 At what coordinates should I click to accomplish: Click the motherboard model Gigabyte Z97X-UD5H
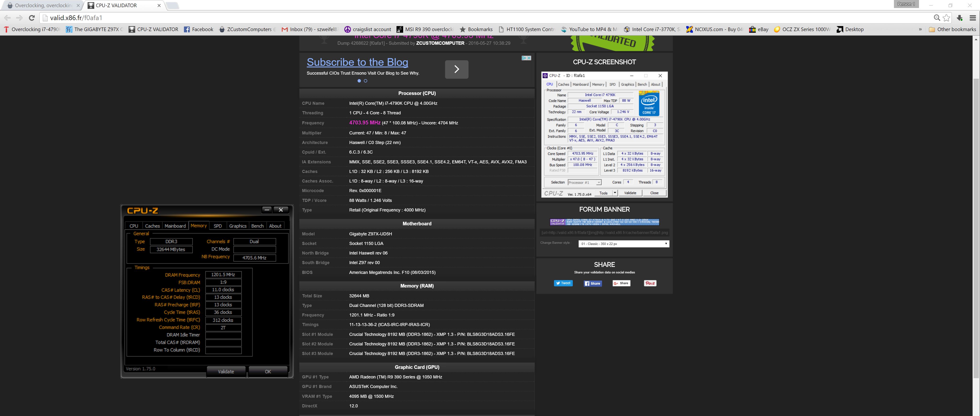(371, 234)
